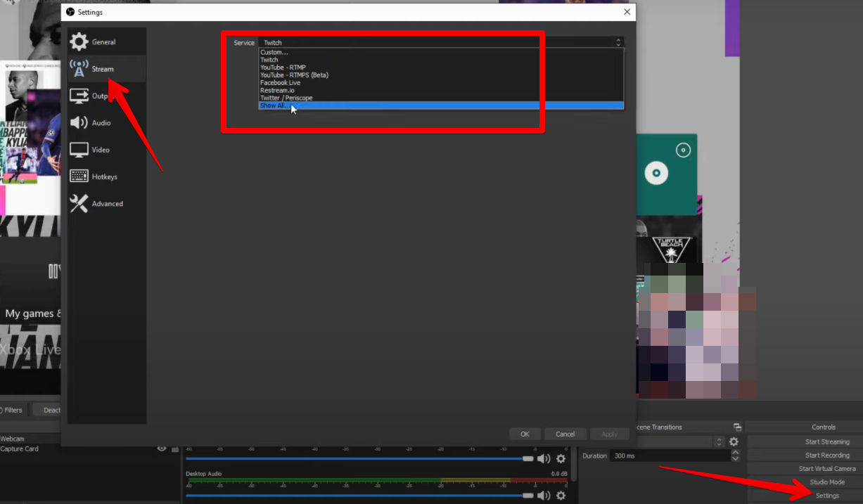Click volume slider above Desktop Audio

coord(359,458)
